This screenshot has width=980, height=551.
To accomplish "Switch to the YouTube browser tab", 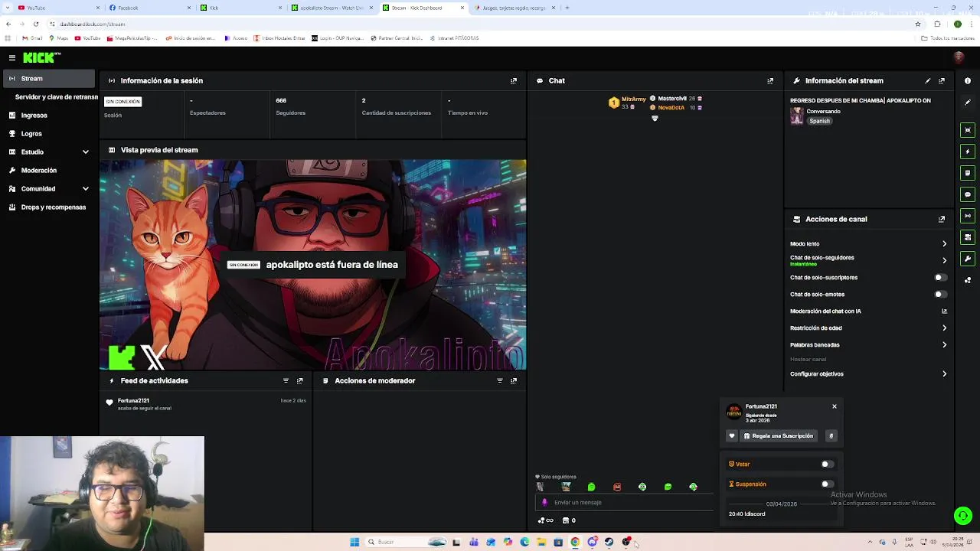I will [57, 8].
